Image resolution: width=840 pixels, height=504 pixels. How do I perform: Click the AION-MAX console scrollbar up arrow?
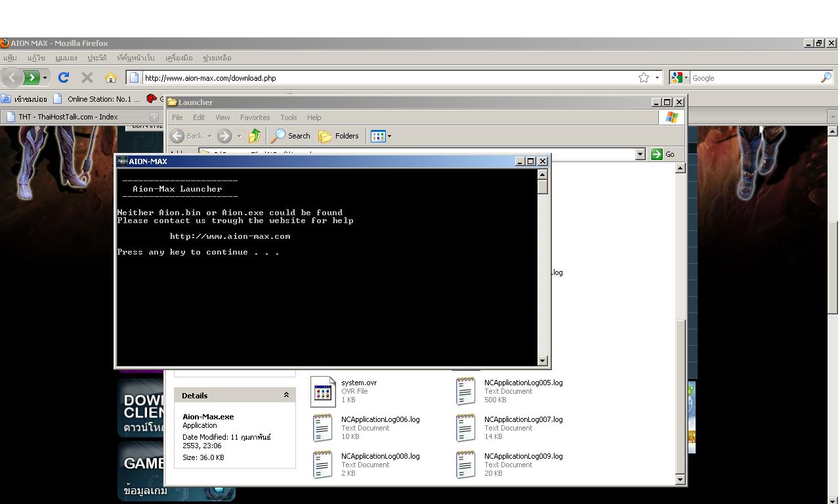click(542, 174)
